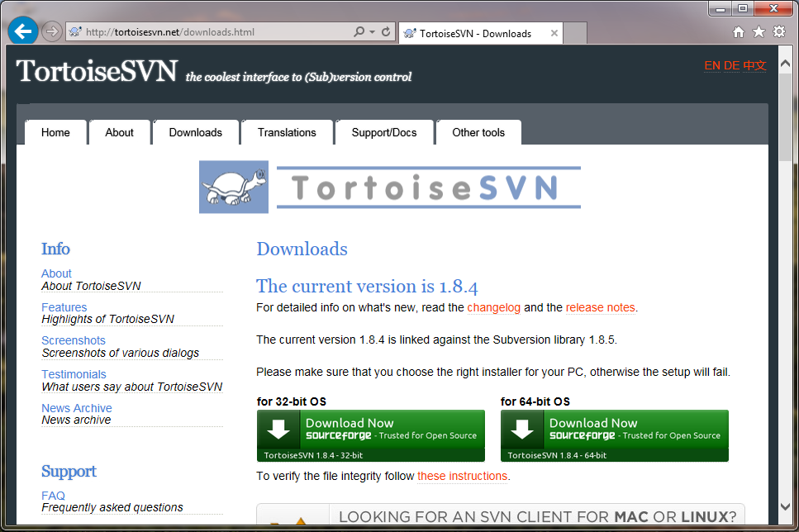Click the vertical scrollbar thumb
This screenshot has height=532, width=799.
point(785,118)
